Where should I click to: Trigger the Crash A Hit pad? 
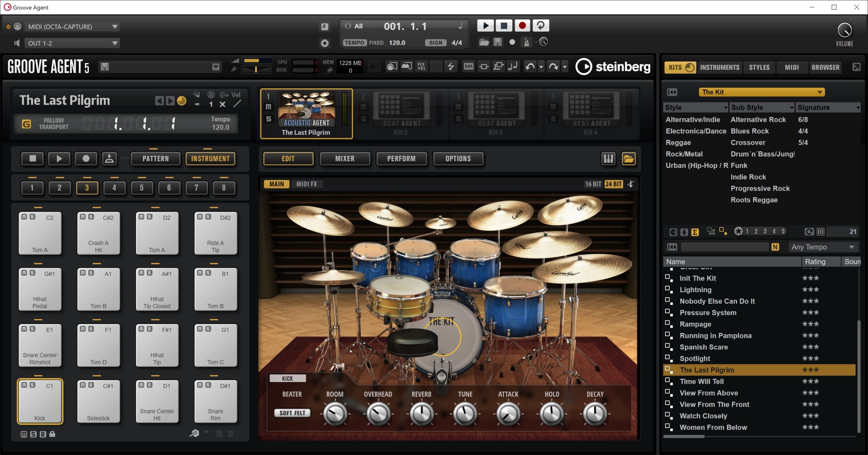pyautogui.click(x=98, y=233)
